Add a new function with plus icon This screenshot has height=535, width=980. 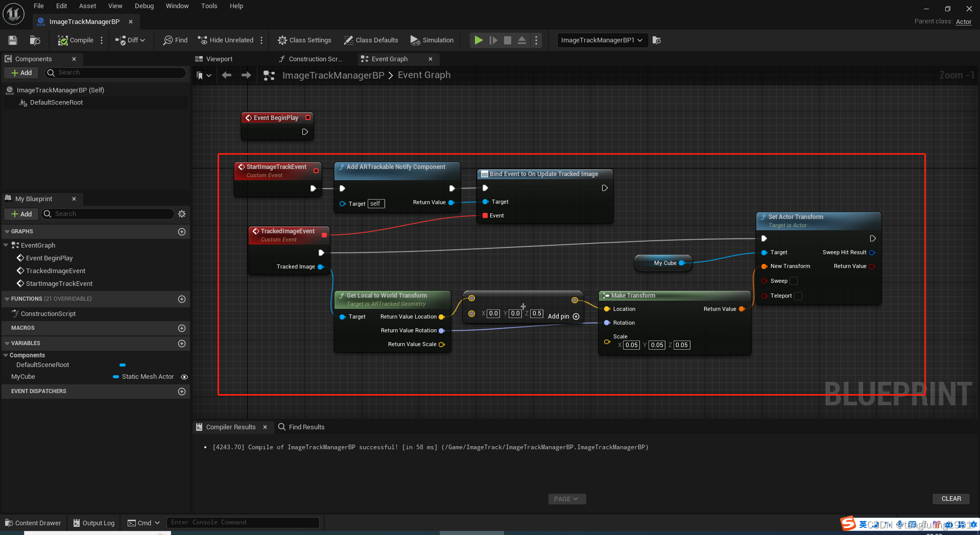point(182,299)
